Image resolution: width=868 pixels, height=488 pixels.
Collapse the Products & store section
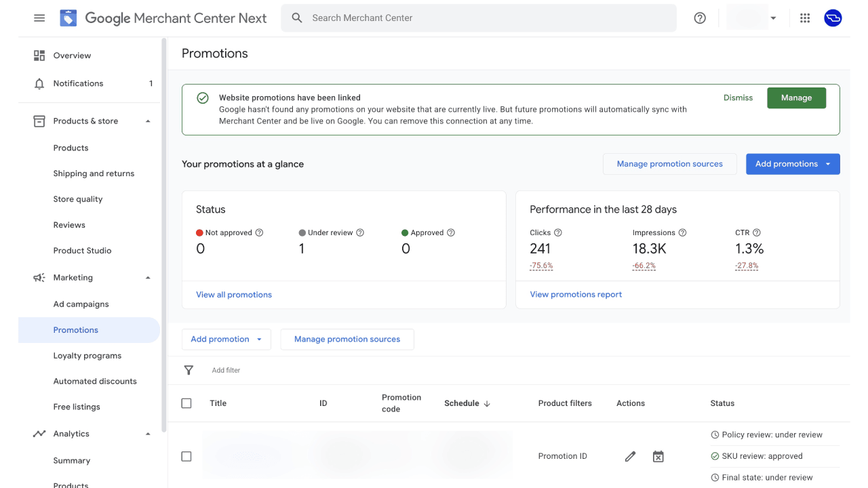coord(148,121)
